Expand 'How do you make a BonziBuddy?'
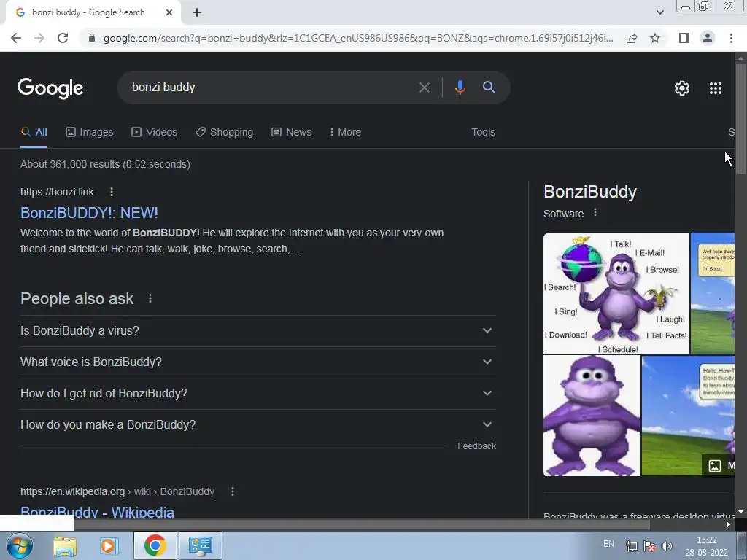 (258, 425)
